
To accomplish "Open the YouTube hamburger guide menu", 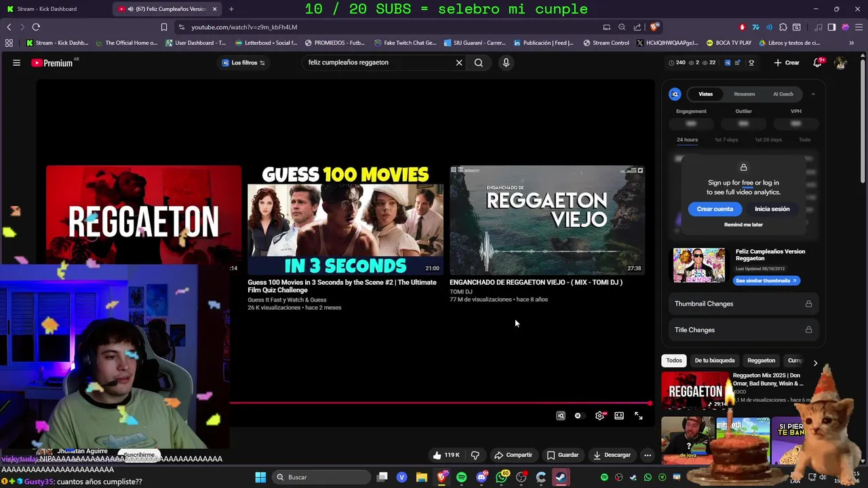I will tap(16, 62).
